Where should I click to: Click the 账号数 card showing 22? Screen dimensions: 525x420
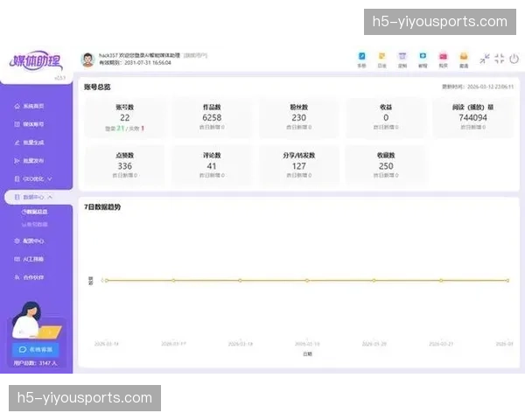pyautogui.click(x=125, y=117)
